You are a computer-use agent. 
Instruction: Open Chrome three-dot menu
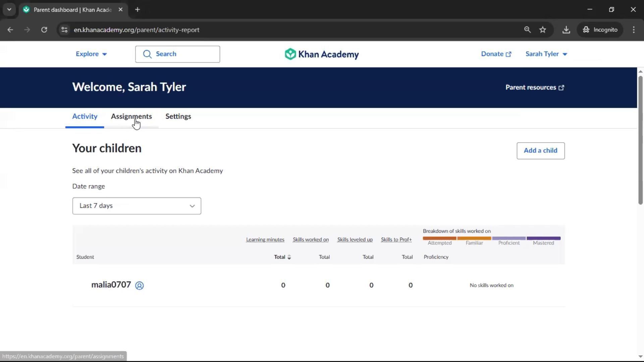[x=634, y=30]
